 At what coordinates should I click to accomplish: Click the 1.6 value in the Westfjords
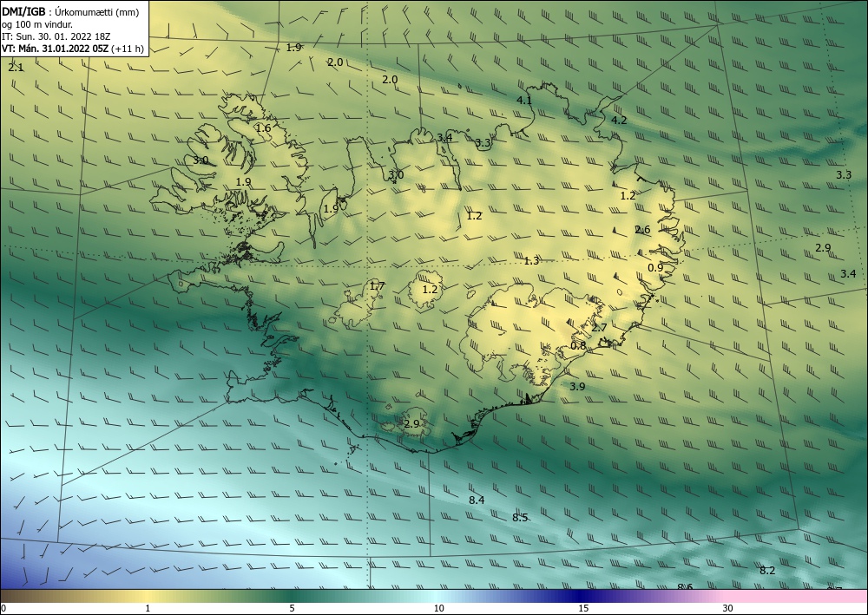point(264,128)
